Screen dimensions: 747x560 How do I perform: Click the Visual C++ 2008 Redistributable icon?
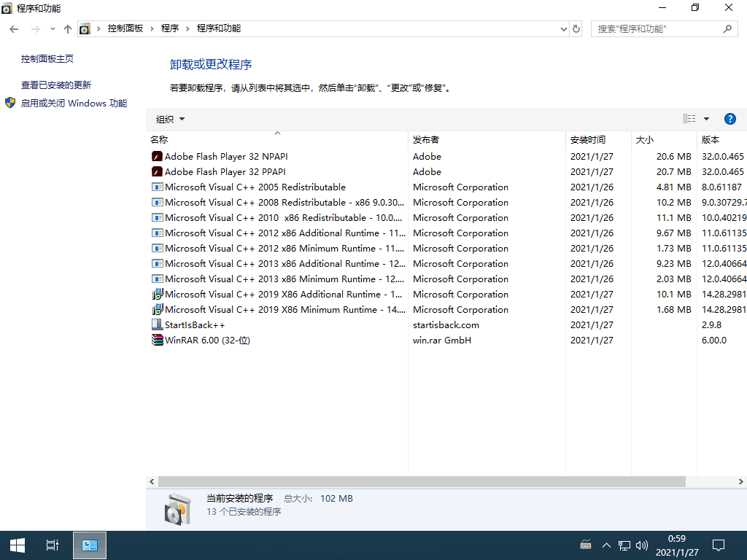point(157,203)
